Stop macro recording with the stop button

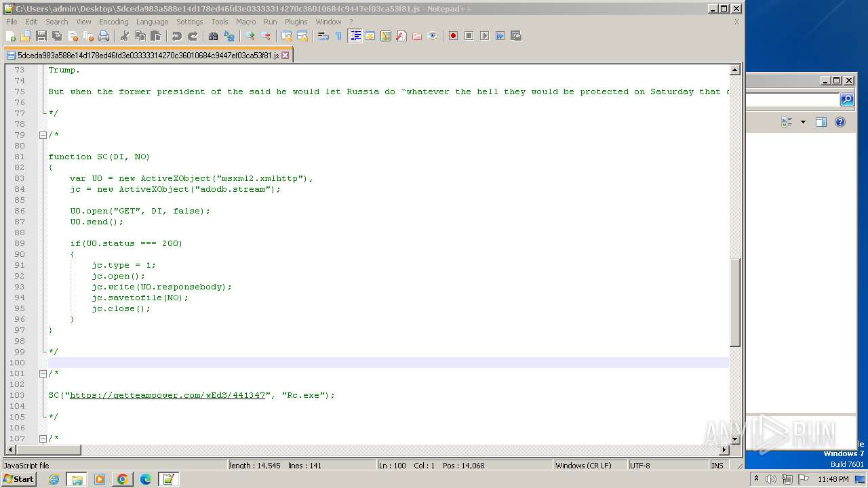pos(469,36)
